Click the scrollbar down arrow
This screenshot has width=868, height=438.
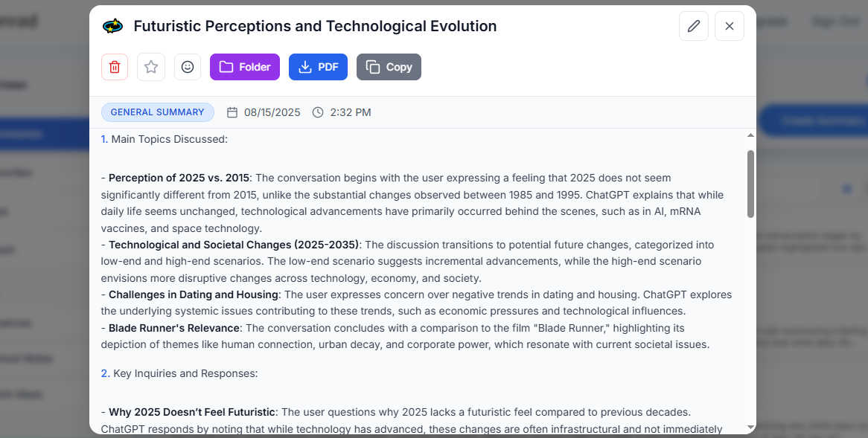[750, 427]
